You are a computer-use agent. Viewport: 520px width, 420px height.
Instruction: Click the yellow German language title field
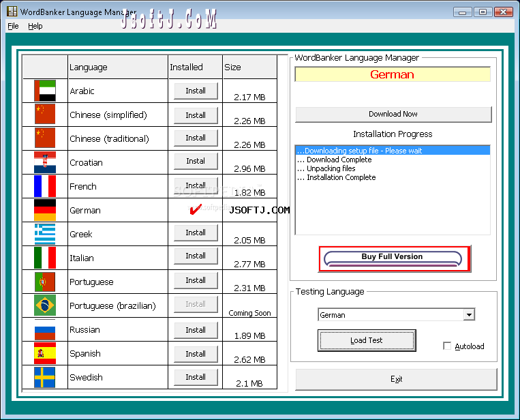(393, 74)
